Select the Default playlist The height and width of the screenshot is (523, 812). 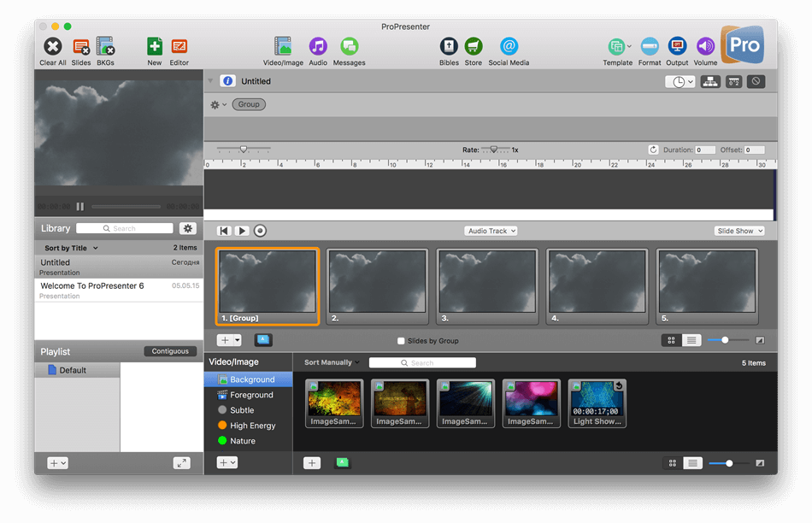pos(77,370)
